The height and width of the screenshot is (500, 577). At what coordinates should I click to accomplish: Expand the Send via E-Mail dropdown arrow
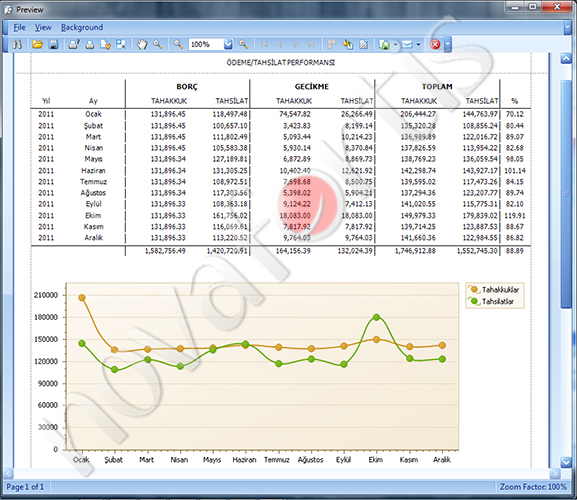(x=418, y=45)
